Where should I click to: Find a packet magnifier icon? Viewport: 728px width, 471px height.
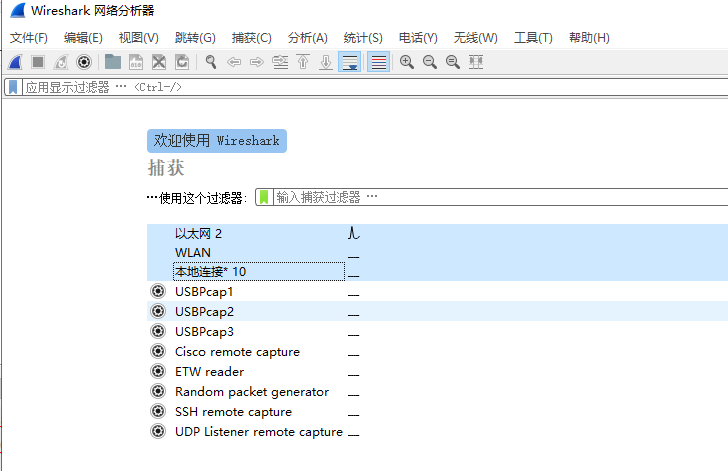211,62
